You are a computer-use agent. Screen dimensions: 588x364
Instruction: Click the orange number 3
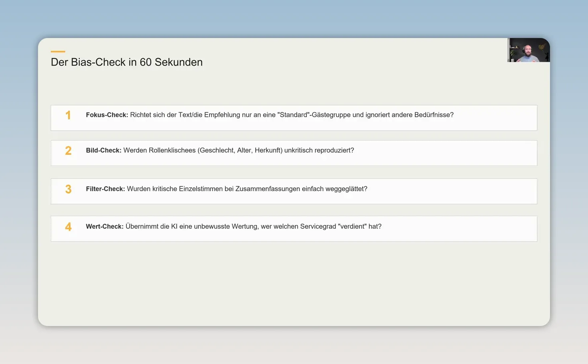click(x=68, y=189)
